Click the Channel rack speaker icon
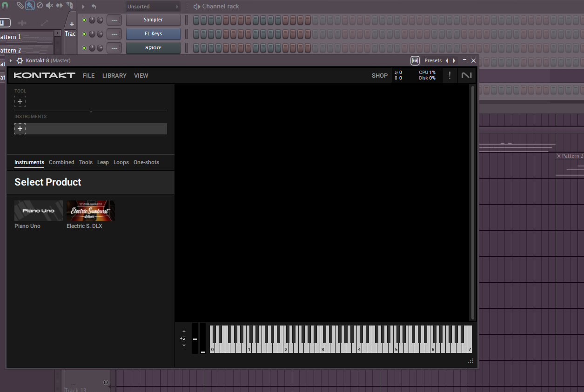 [x=197, y=7]
